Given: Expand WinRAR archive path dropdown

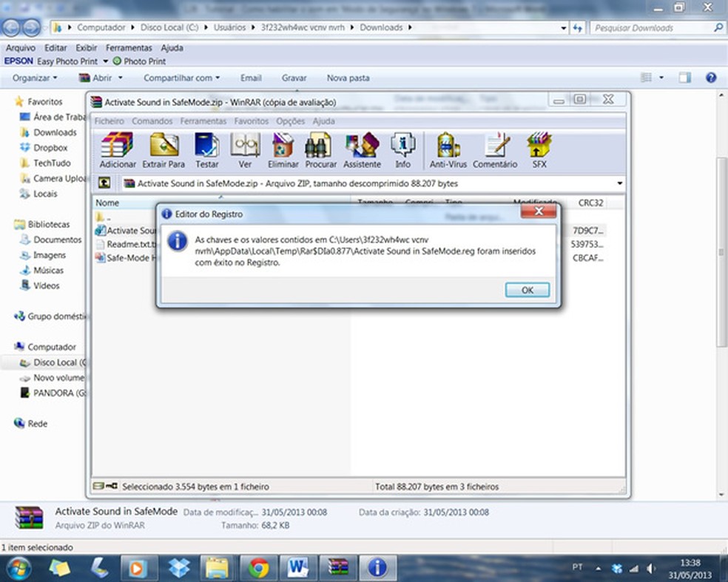Looking at the screenshot, I should click(x=619, y=183).
